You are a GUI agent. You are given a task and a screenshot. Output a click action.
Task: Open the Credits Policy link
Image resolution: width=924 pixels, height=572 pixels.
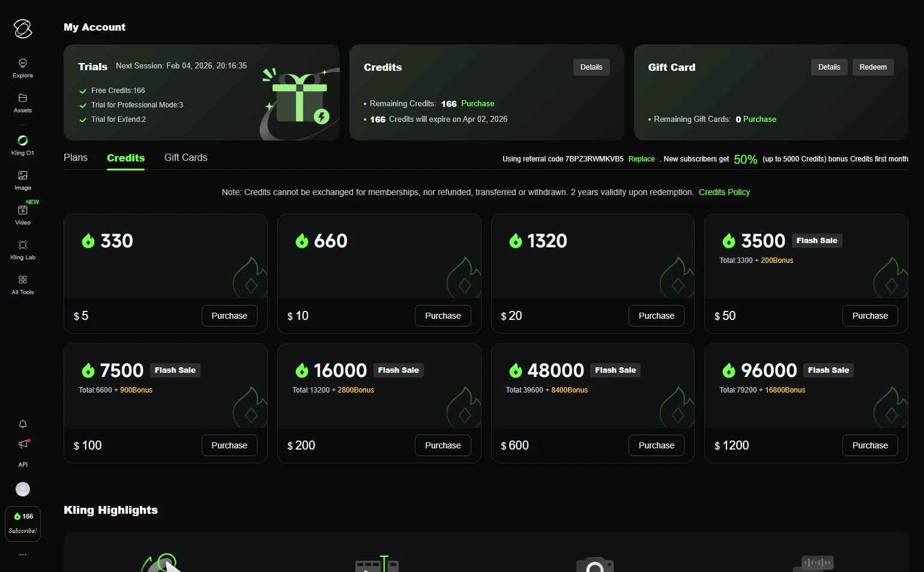pos(724,192)
